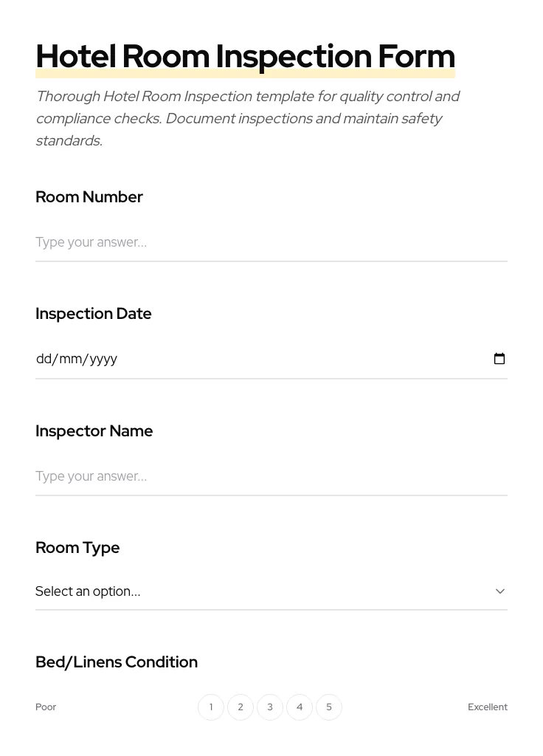The width and height of the screenshot is (543, 756).
Task: Select rating 4 for Bed/Linens Condition
Action: (300, 707)
